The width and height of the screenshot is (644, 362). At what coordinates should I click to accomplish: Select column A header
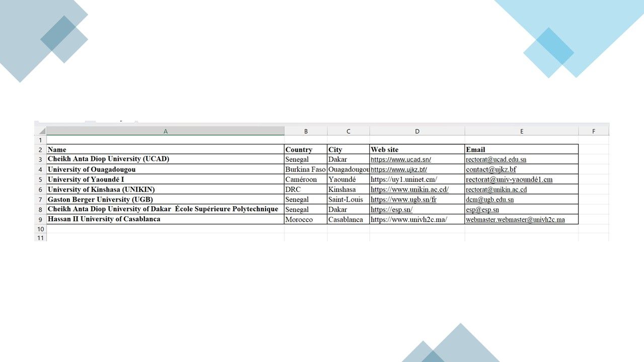coord(166,131)
